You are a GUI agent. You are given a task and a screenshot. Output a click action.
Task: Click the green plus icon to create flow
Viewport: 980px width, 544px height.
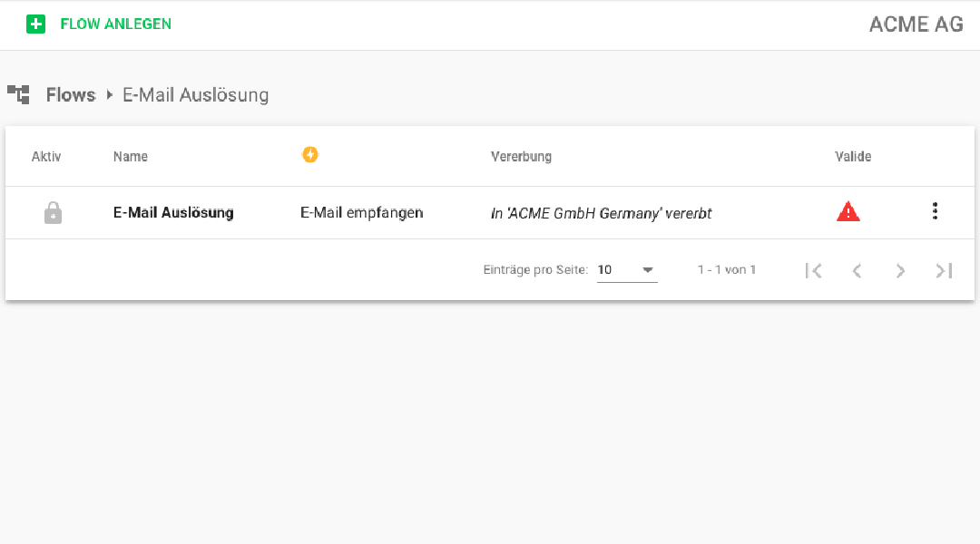tap(35, 24)
